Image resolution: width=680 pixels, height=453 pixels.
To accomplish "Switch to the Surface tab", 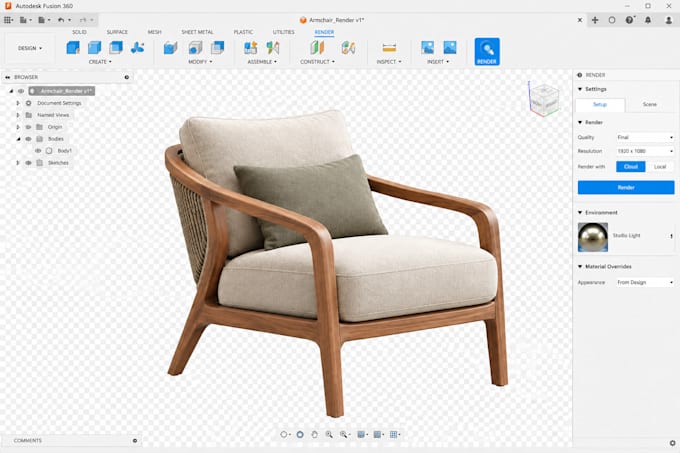I will (x=117, y=32).
